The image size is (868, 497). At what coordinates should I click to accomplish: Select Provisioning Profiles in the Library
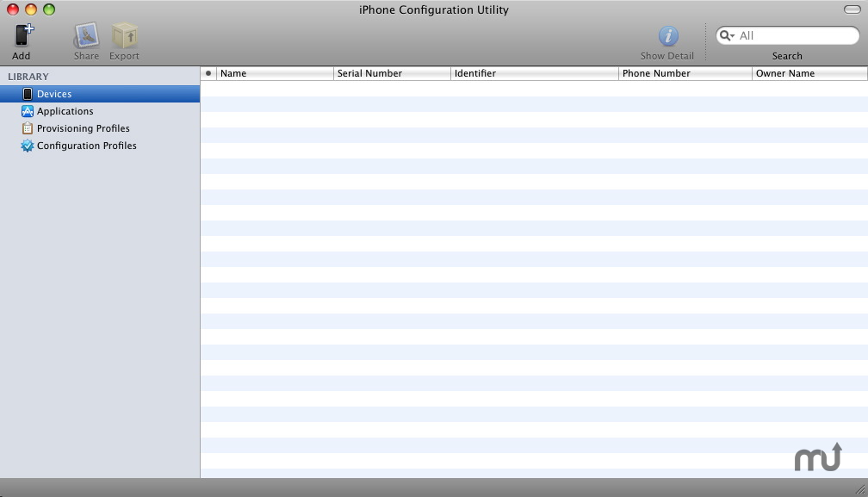(x=100, y=128)
